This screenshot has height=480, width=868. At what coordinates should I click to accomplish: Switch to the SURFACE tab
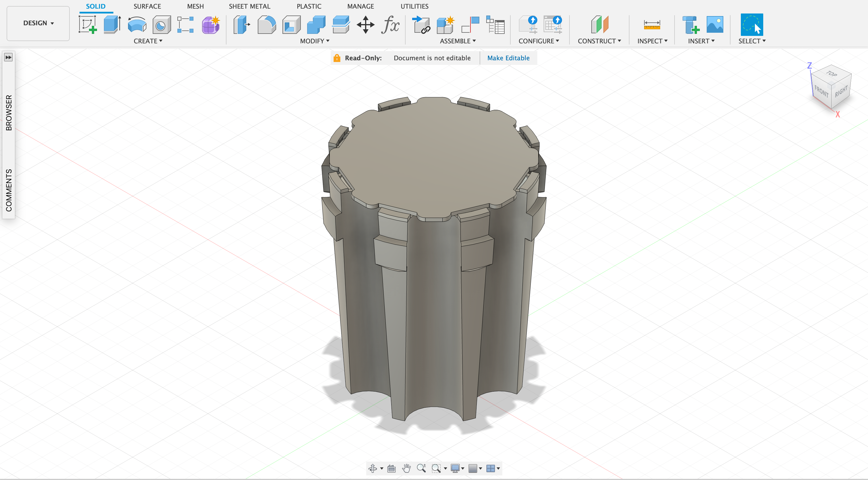coord(147,6)
